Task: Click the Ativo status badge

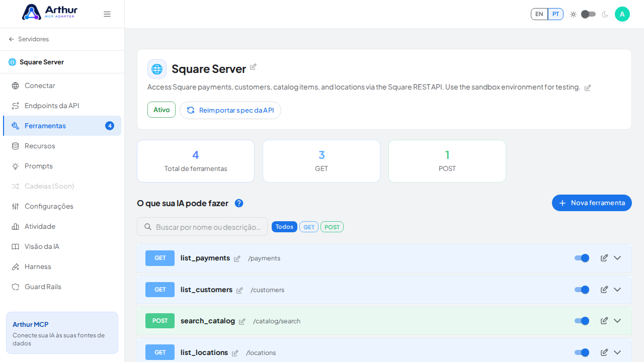Action: point(162,110)
